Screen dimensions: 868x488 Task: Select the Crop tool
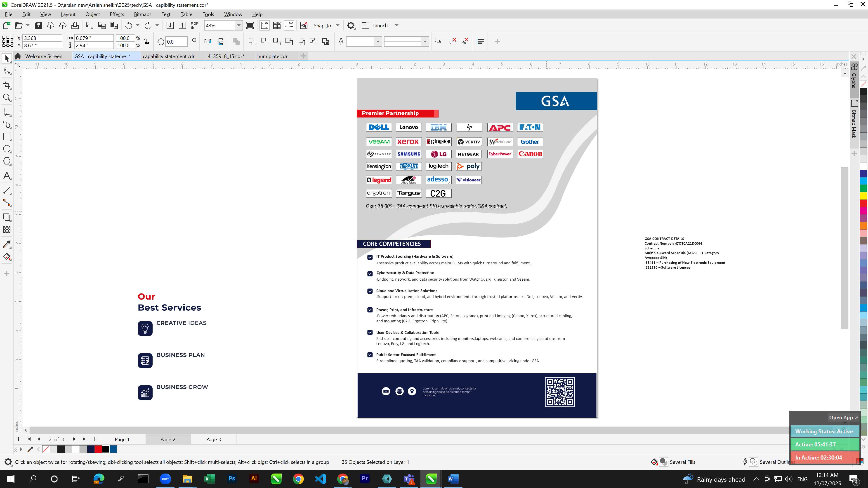coord(7,85)
